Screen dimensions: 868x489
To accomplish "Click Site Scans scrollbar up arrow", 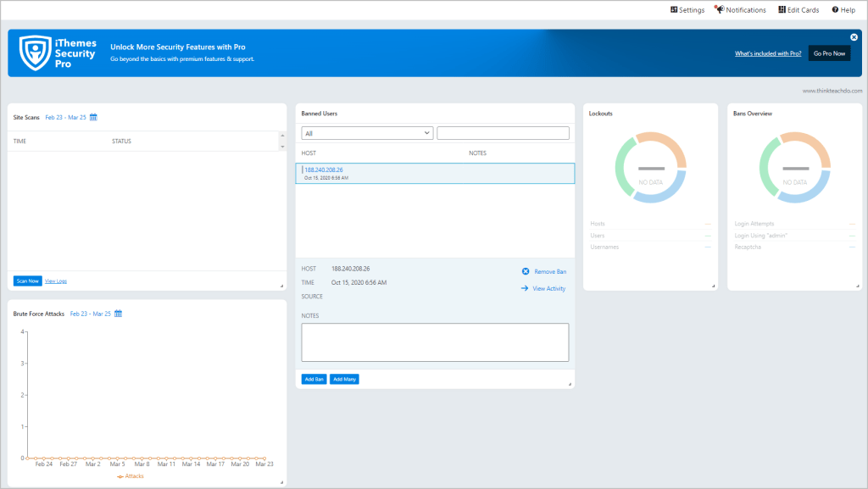I will tap(282, 136).
